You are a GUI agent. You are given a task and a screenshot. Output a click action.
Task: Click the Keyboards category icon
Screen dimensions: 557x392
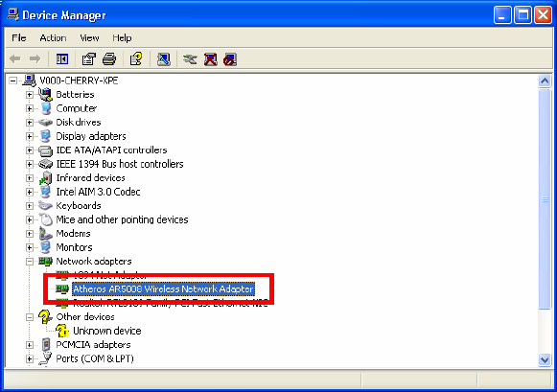click(45, 206)
